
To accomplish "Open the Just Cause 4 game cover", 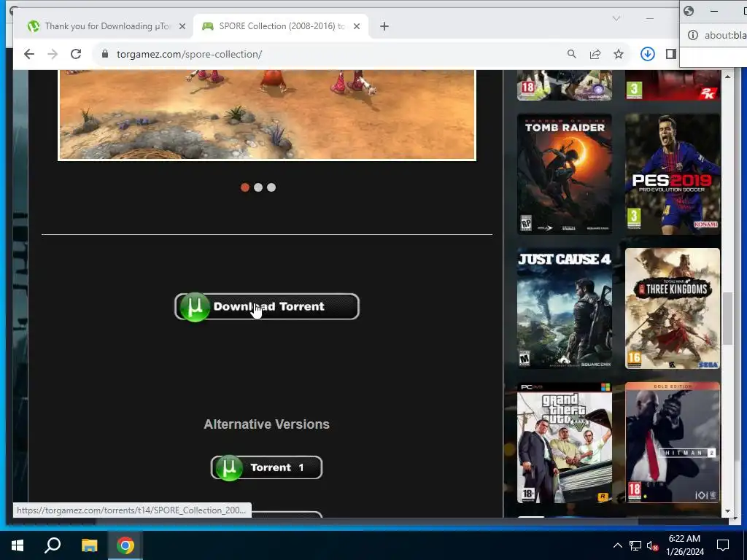I will 565,308.
